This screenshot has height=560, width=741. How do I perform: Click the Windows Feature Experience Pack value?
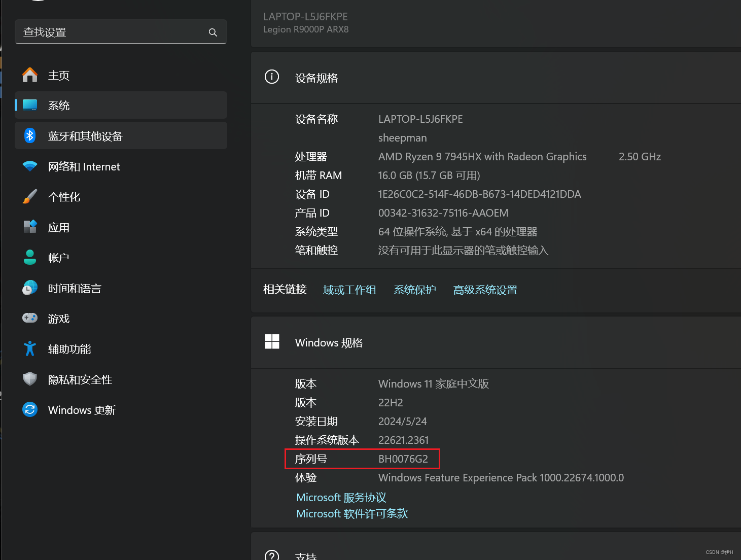coord(501,478)
